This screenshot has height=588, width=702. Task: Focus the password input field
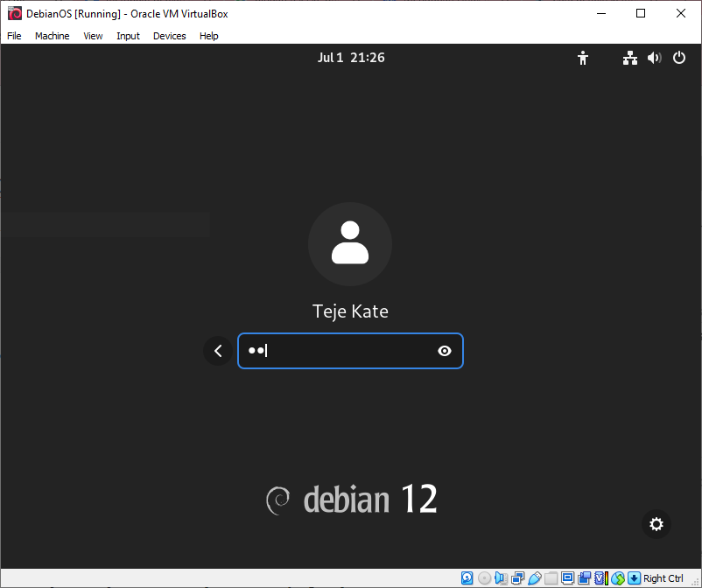click(x=350, y=351)
